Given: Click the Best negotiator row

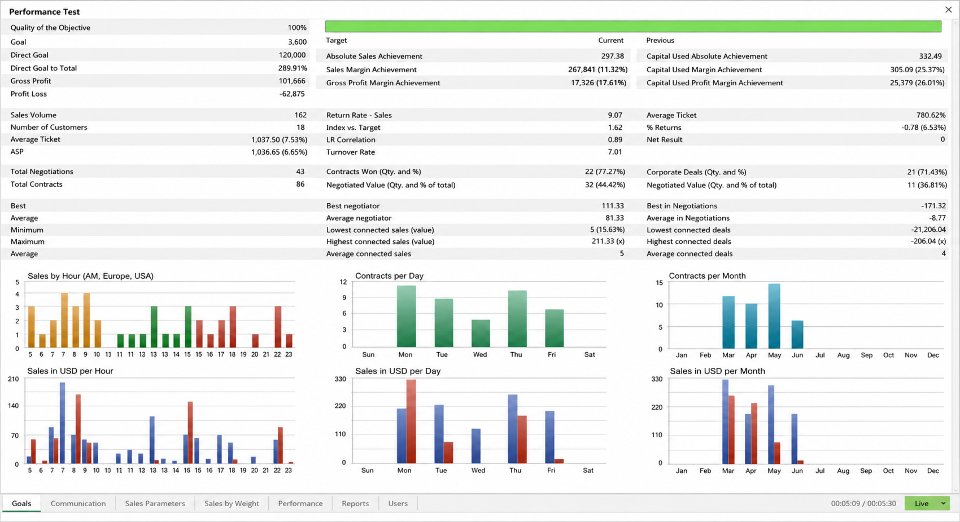Looking at the screenshot, I should pos(476,206).
